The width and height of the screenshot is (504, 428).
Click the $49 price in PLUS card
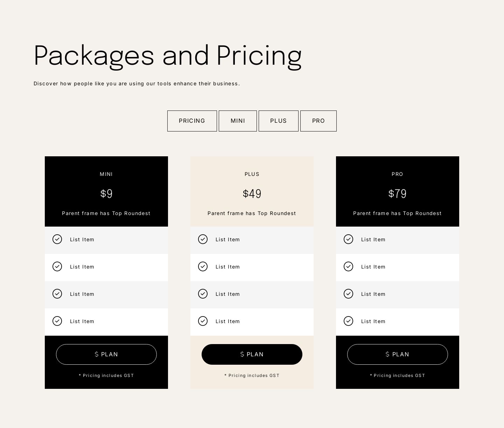(252, 194)
